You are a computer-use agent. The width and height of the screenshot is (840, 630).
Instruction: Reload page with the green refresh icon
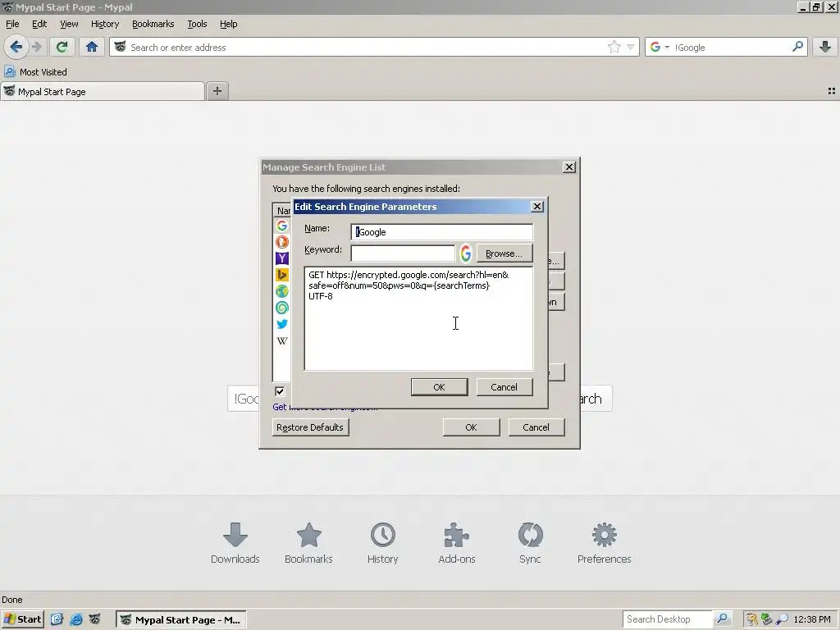click(x=62, y=47)
